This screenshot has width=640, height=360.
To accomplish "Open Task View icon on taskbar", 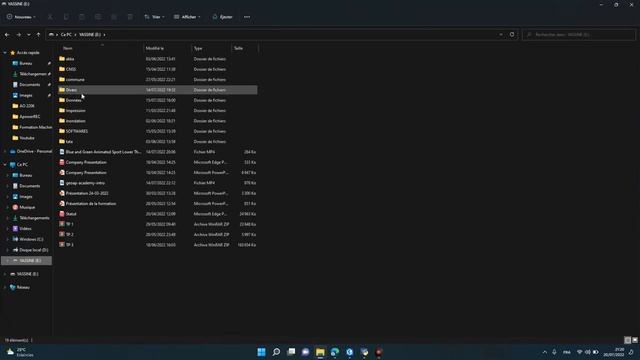I will (x=291, y=352).
